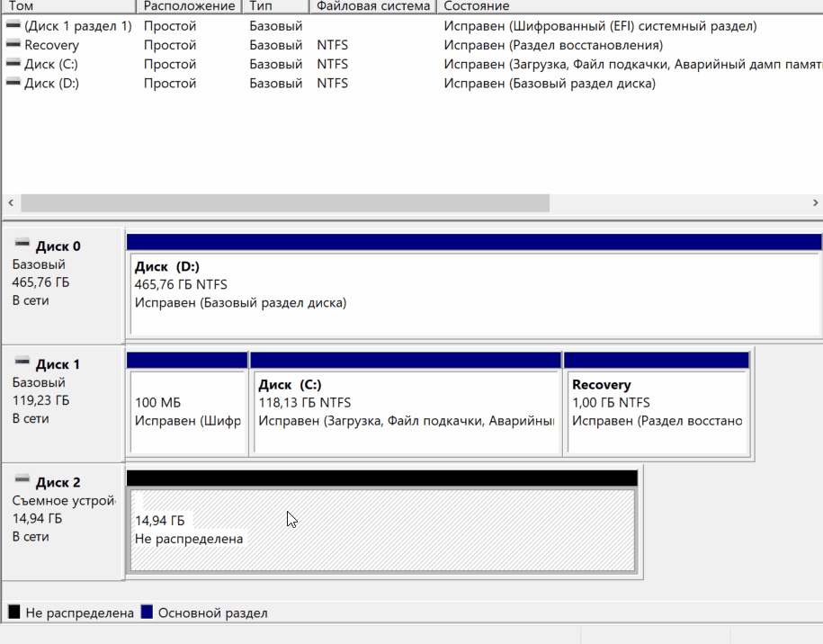Click the drive icon beside Диск (D:) row
823x644 pixels.
13,84
